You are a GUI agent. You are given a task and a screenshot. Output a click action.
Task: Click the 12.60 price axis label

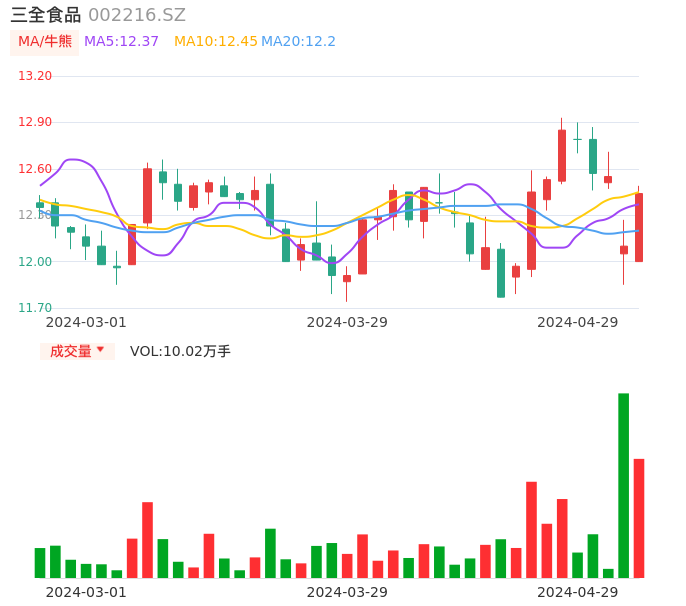(36, 169)
